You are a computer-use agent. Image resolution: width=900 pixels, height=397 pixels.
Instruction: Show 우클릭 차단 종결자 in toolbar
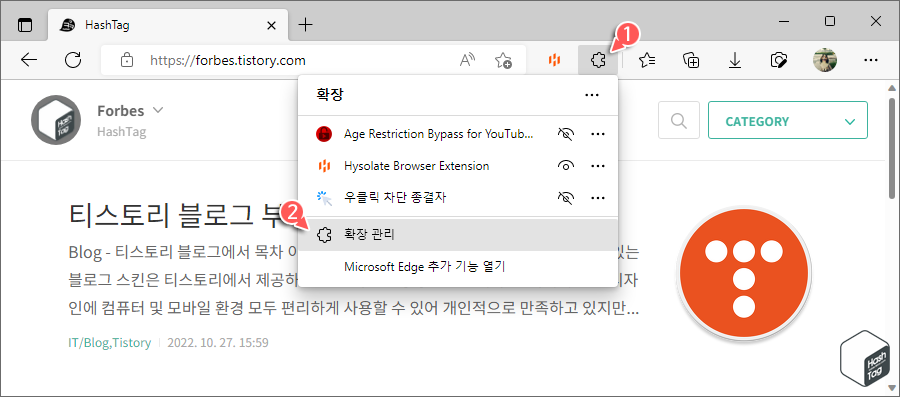click(x=566, y=198)
